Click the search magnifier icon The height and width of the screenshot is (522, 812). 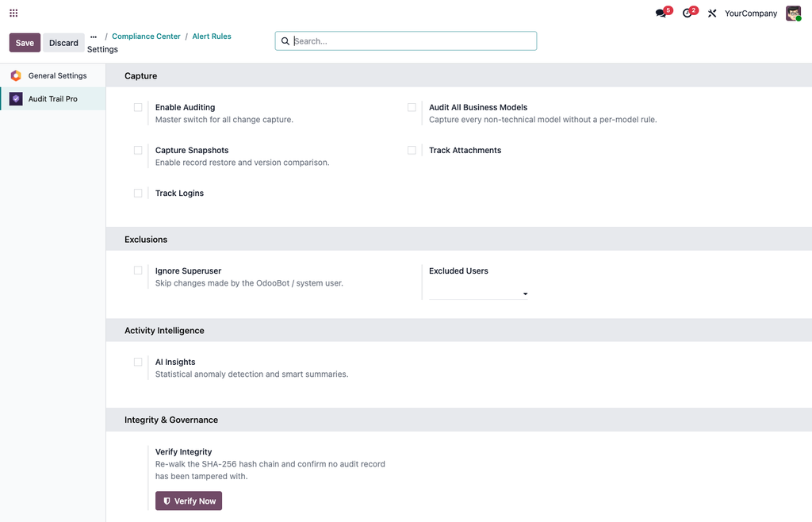coord(285,41)
